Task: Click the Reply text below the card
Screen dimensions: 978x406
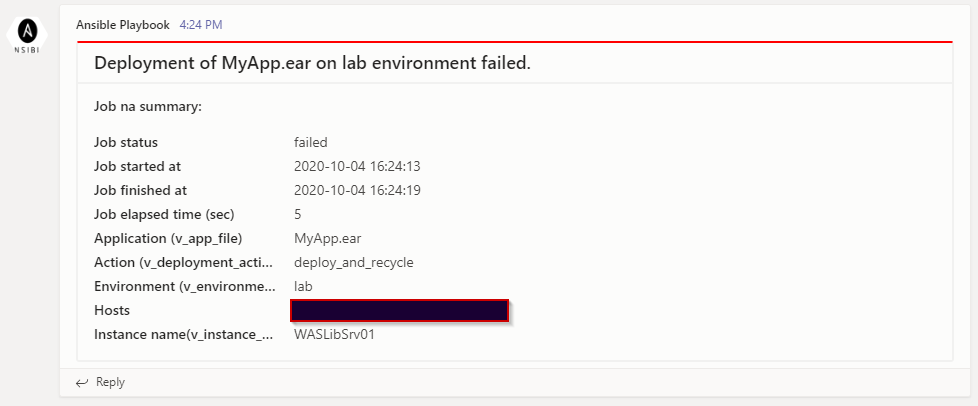Action: point(110,382)
